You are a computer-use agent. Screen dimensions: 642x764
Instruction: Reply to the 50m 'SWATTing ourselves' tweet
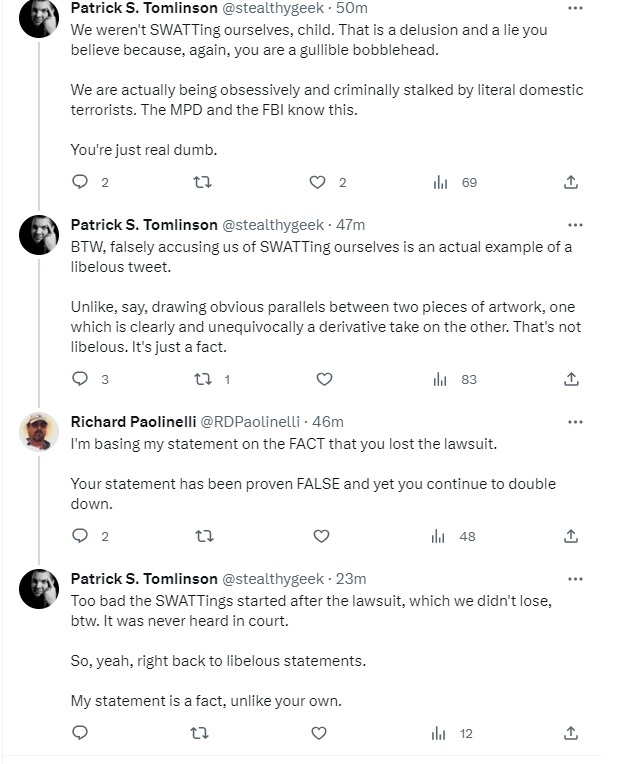tap(81, 182)
